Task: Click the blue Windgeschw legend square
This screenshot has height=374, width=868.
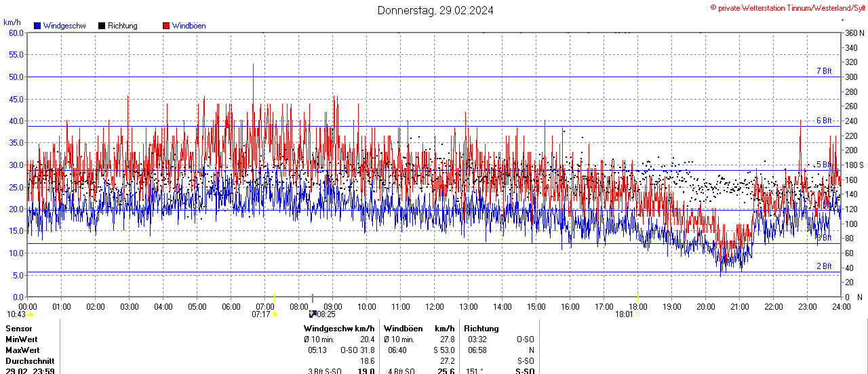Action: [x=37, y=26]
